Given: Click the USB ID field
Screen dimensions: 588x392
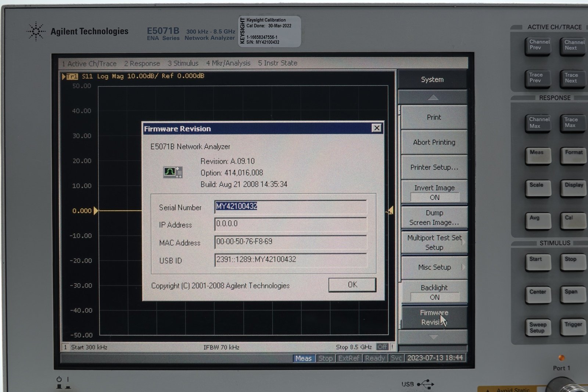Looking at the screenshot, I should coord(290,260).
